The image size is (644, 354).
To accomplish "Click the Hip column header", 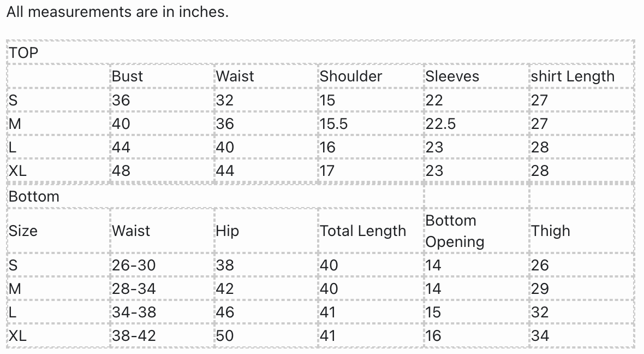I will click(x=228, y=231).
